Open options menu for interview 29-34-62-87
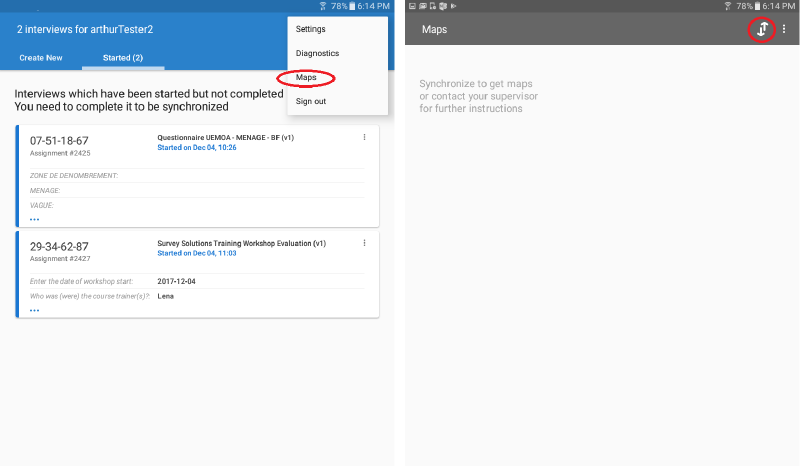 click(364, 243)
